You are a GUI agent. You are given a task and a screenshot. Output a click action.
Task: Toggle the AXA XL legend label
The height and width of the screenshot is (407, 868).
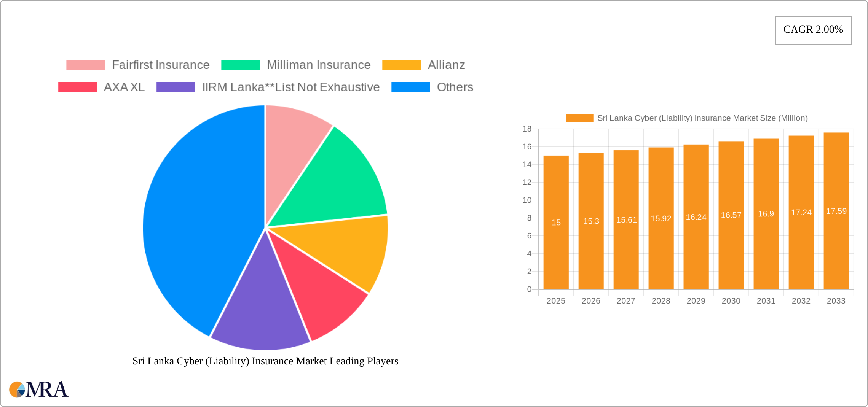124,87
